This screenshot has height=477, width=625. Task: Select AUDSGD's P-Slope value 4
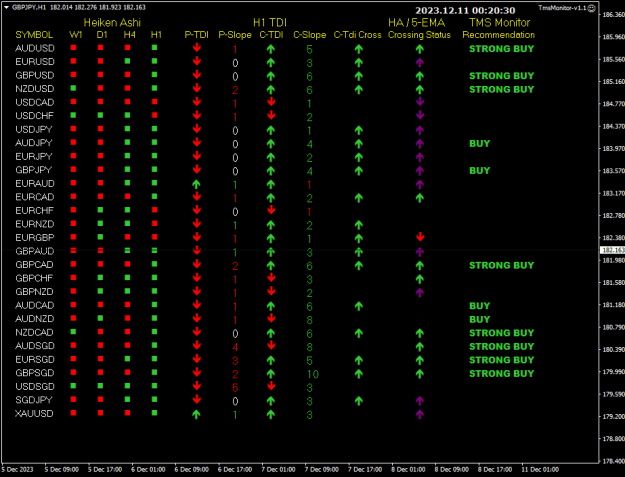point(235,347)
